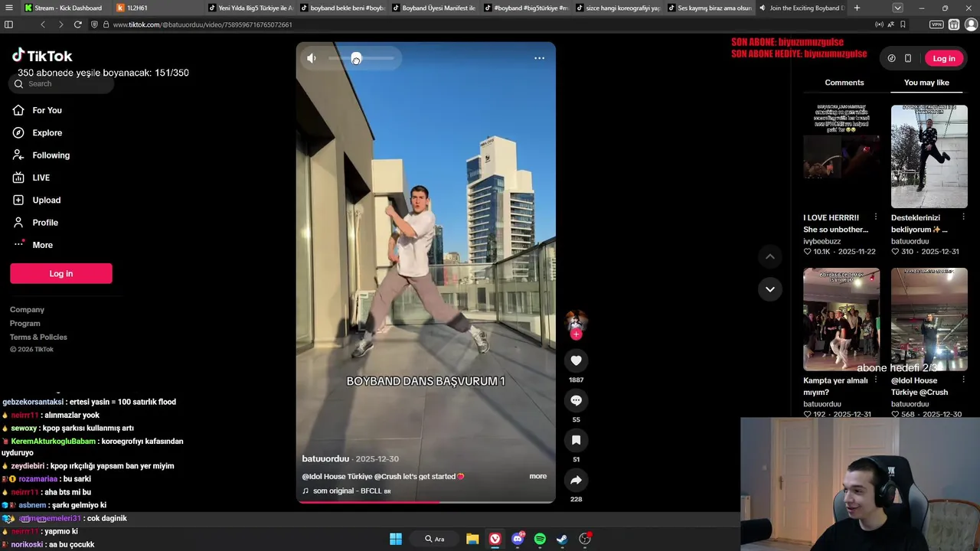Open comments via speech bubble icon
This screenshot has width=980, height=551.
tap(576, 400)
